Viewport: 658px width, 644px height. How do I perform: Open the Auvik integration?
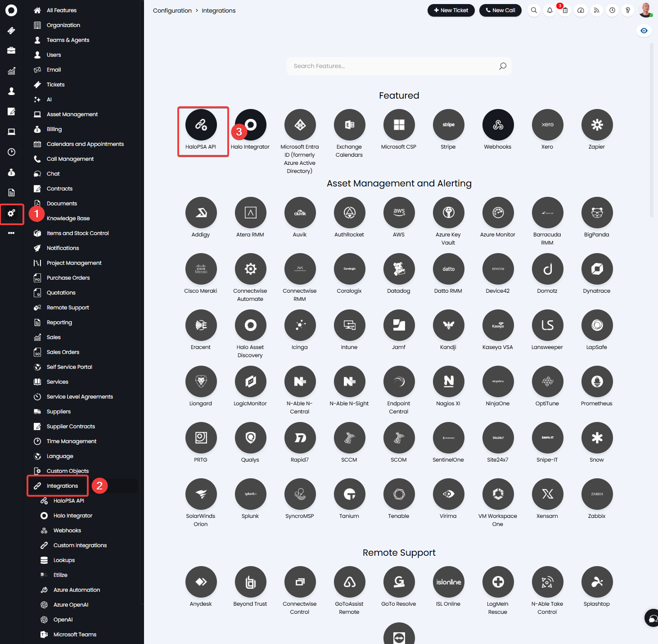(300, 213)
